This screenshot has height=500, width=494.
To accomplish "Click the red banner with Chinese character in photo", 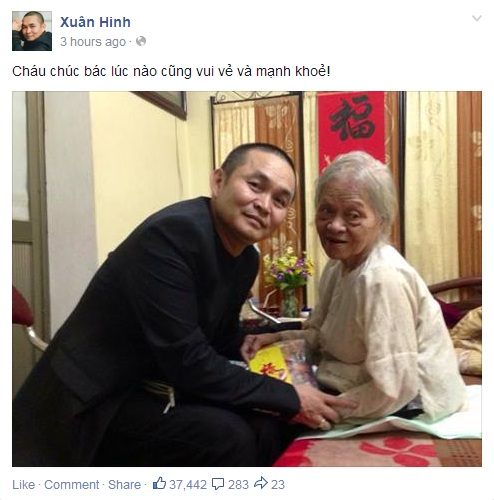I will 352,128.
